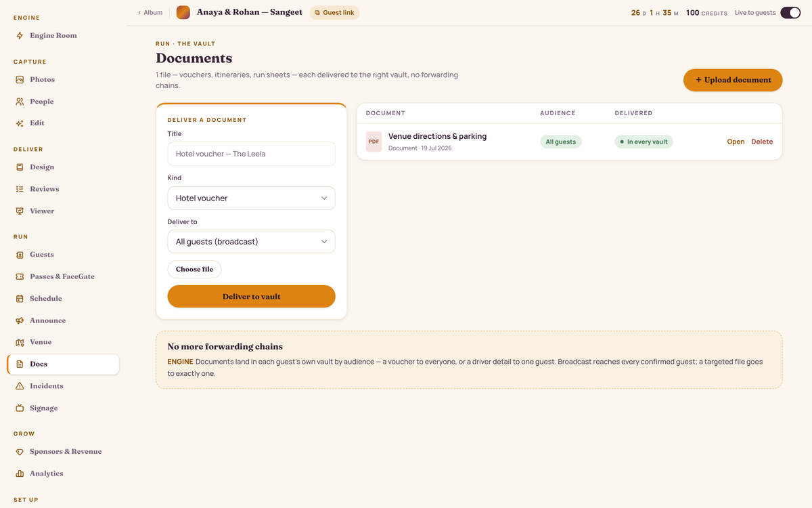Go back to Album
This screenshot has width=812, height=508.
[x=150, y=13]
